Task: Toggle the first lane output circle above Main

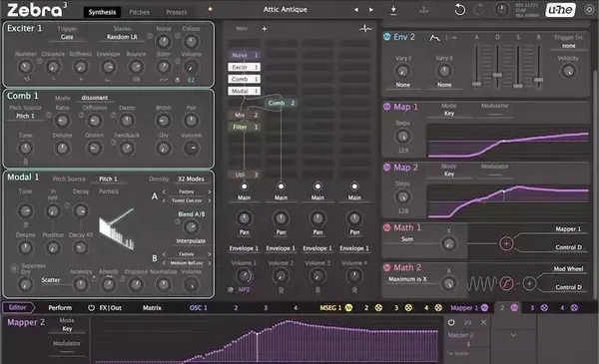Action: 245,186
